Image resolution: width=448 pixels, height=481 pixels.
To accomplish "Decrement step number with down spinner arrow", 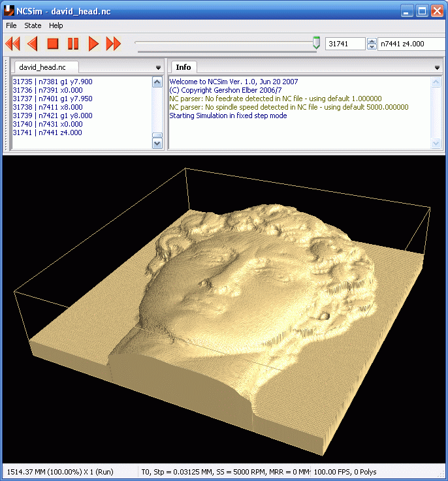I will point(372,46).
